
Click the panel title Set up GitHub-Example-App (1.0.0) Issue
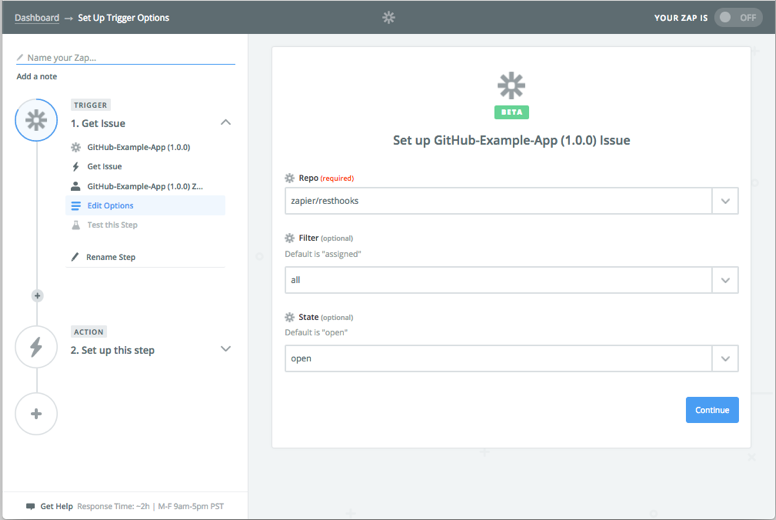click(511, 141)
